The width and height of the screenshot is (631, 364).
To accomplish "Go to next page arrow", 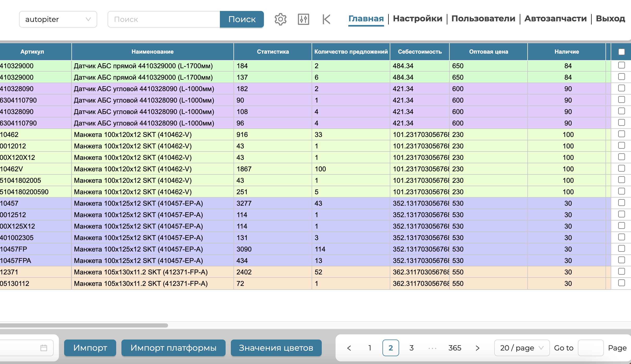I will 477,348.
